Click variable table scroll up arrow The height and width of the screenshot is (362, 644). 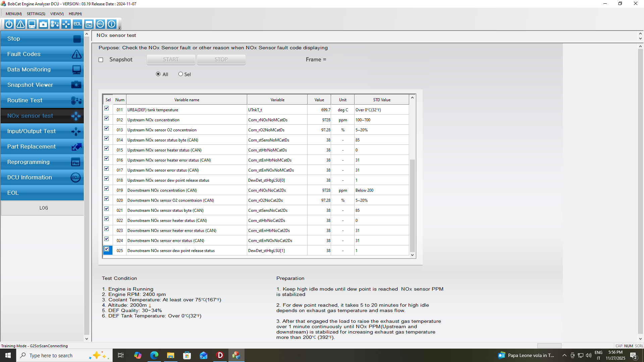[x=412, y=98]
